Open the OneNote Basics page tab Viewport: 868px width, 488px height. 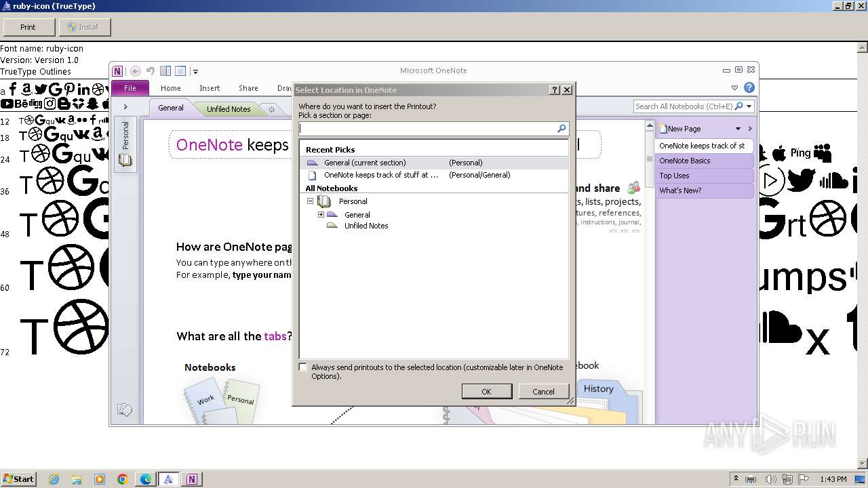pos(704,161)
